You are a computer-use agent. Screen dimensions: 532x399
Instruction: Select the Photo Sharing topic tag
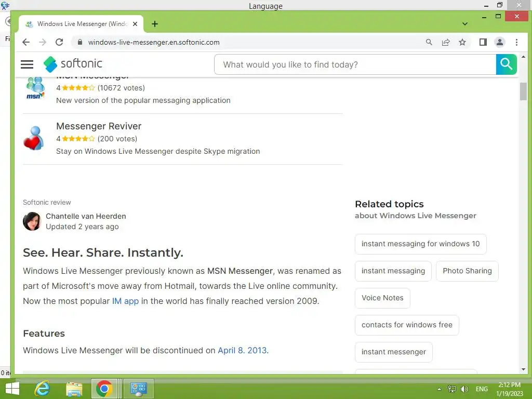coord(467,271)
